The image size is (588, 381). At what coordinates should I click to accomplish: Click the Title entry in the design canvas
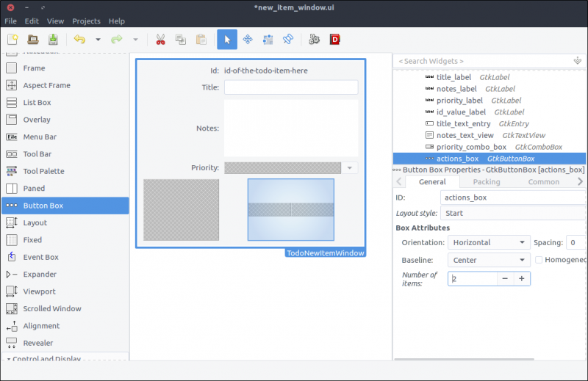coord(291,87)
